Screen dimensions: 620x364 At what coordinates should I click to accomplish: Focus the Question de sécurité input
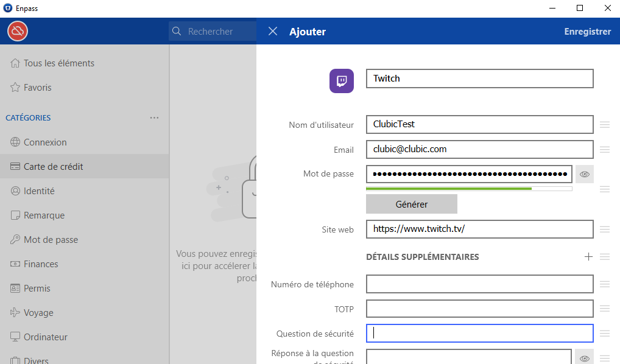[480, 333]
